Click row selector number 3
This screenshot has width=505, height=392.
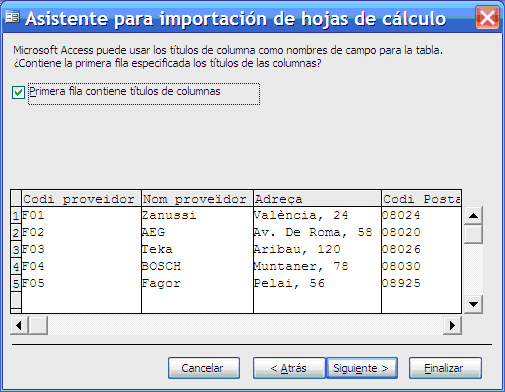click(x=16, y=250)
